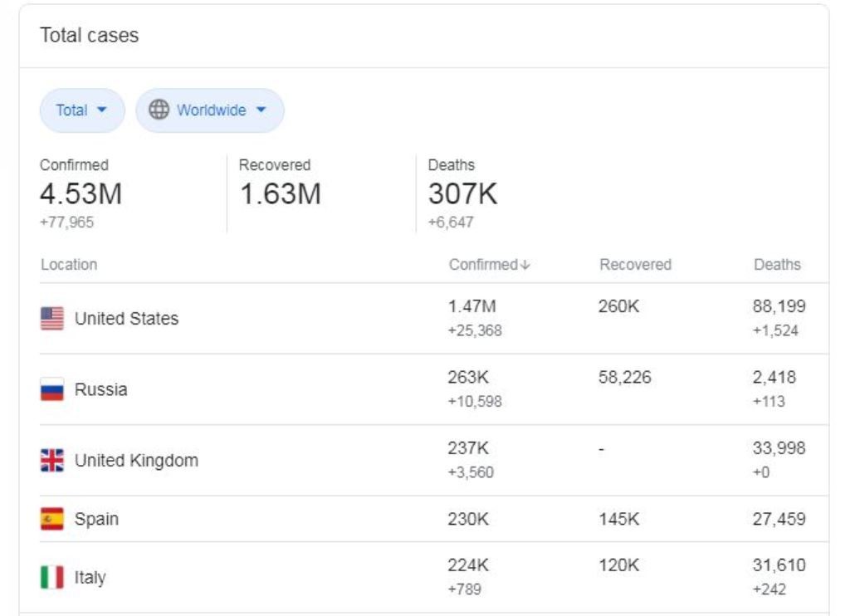Click the Italy flag icon
The height and width of the screenshot is (616, 850).
52,578
